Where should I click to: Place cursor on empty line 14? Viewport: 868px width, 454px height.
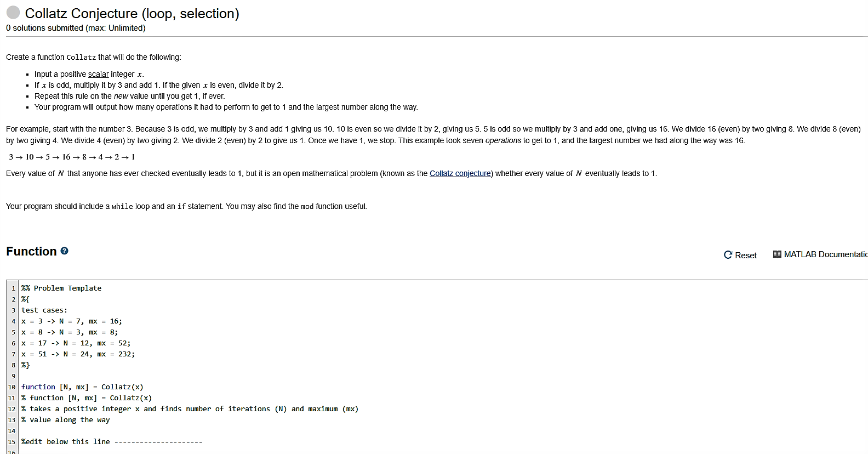(110, 431)
